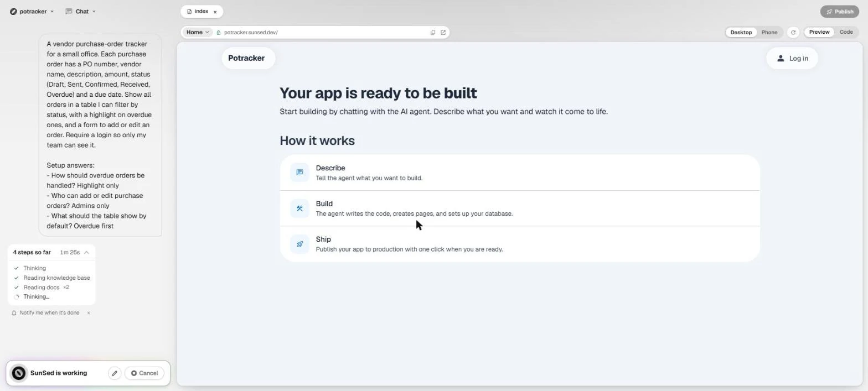Click the Ship rocket icon
The width and height of the screenshot is (868, 391).
point(299,244)
